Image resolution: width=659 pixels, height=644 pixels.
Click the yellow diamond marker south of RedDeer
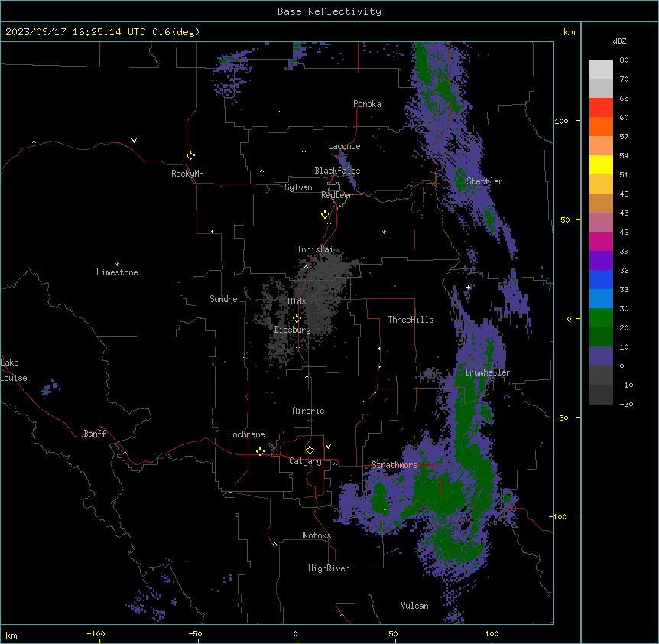[x=326, y=215]
